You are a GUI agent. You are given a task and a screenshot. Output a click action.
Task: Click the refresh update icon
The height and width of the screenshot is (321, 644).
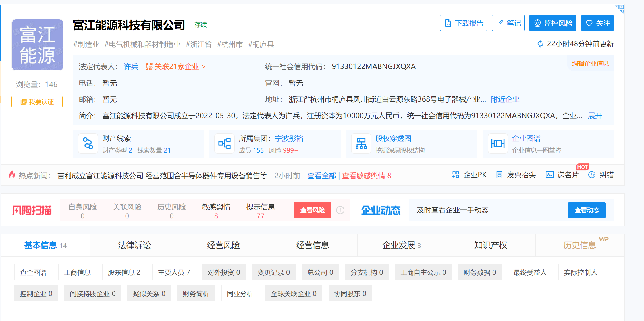540,44
